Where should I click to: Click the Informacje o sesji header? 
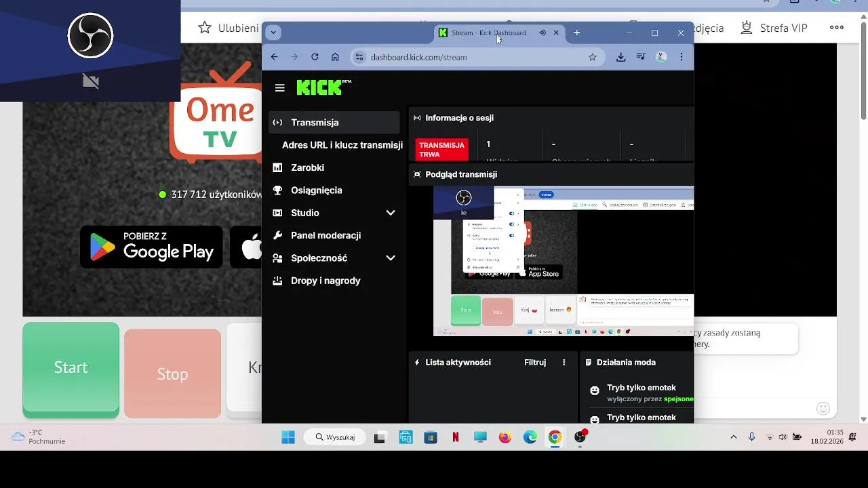[459, 118]
